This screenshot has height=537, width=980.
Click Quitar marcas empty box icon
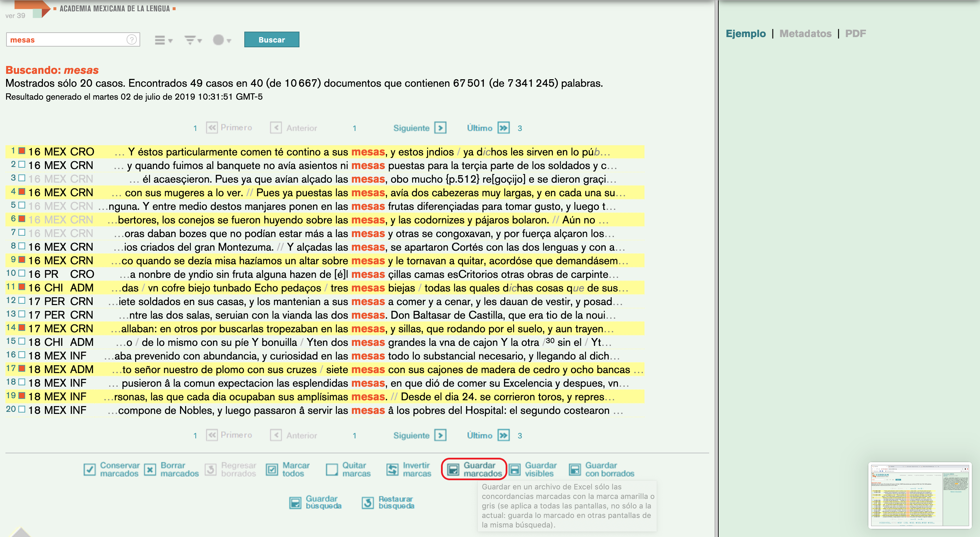(332, 469)
